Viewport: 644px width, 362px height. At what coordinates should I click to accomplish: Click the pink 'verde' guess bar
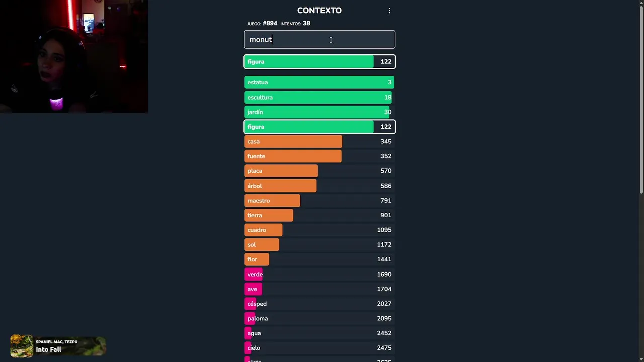click(254, 274)
